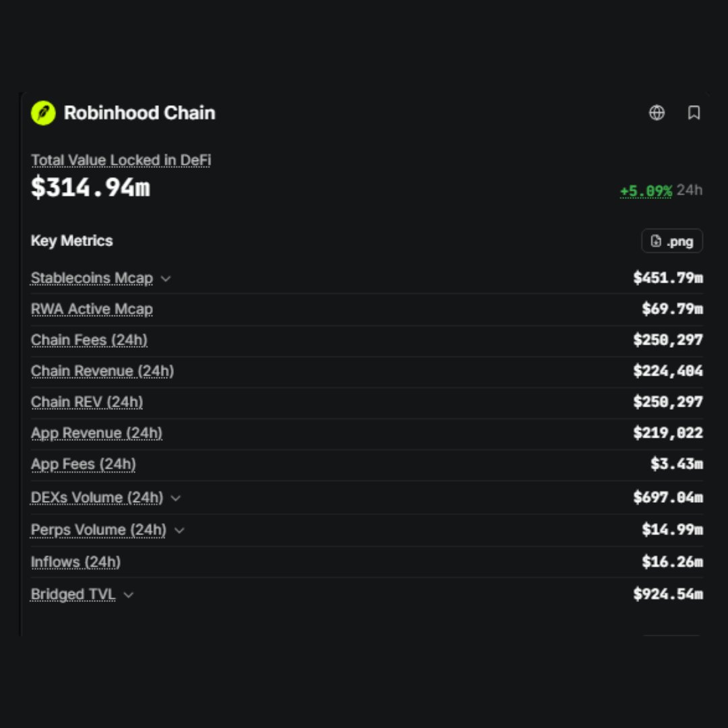Click the $924.54m Bridged TVL value
The height and width of the screenshot is (728, 728).
click(668, 595)
